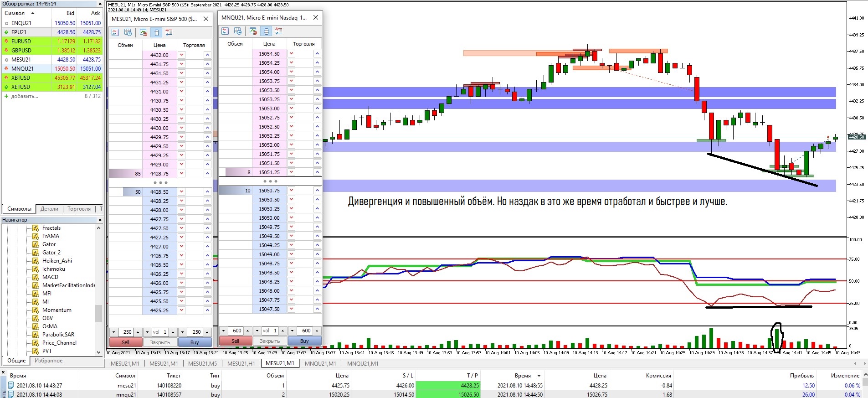
Task: Click Sell button in MNQU21 depth window
Action: point(235,341)
